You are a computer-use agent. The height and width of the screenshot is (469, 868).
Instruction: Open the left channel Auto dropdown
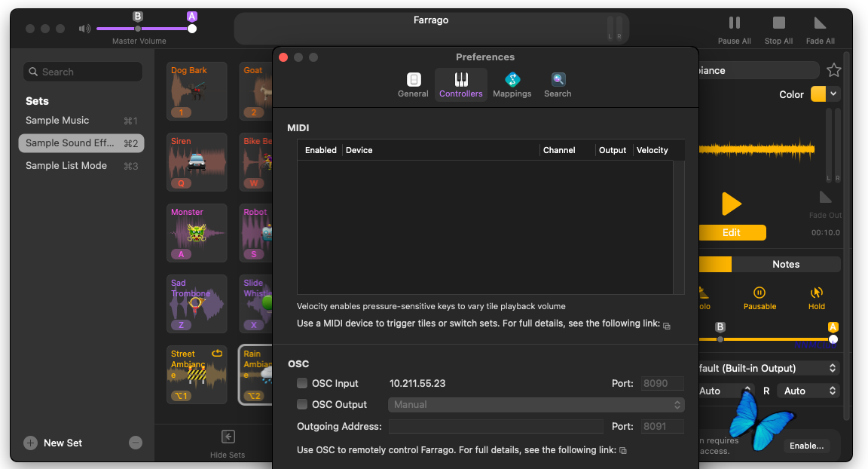click(725, 391)
